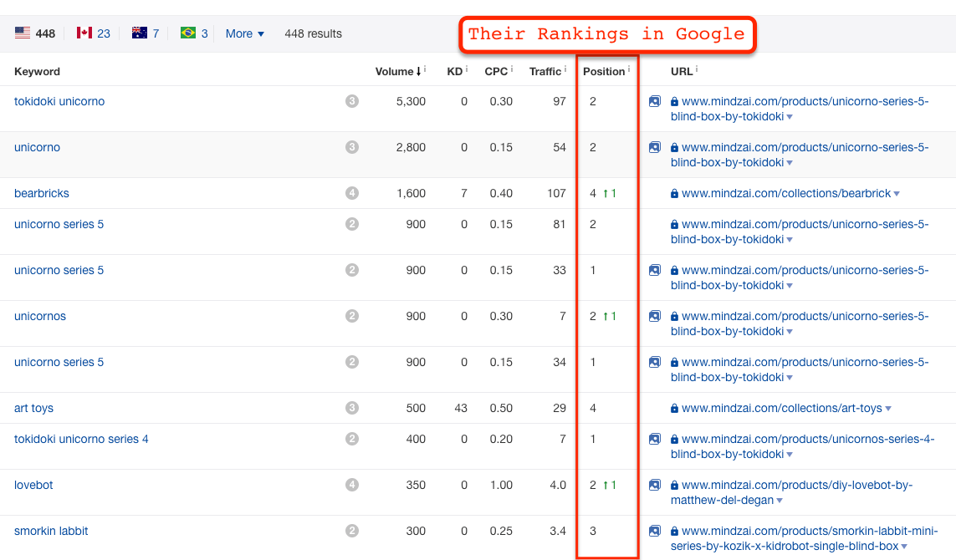Click the 448 results count text
The image size is (956, 560).
tap(313, 33)
